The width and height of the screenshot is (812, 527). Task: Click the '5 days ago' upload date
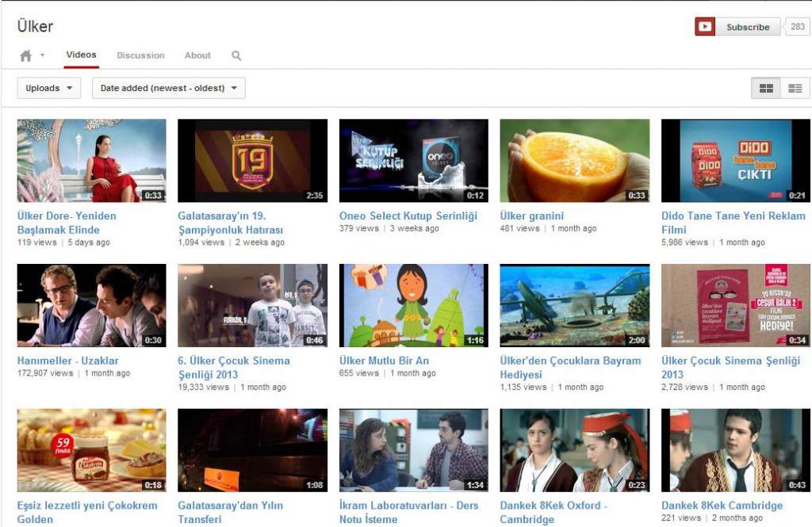coord(89,242)
